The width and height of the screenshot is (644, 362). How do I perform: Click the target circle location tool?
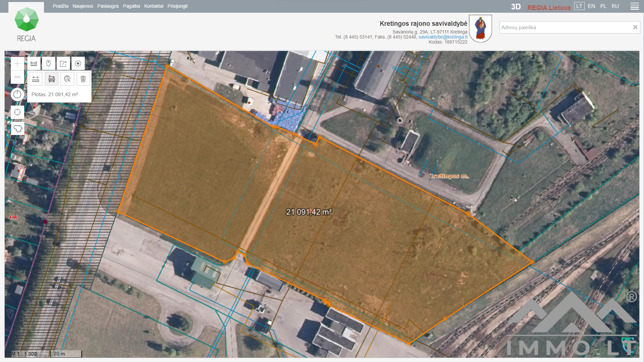pos(78,64)
